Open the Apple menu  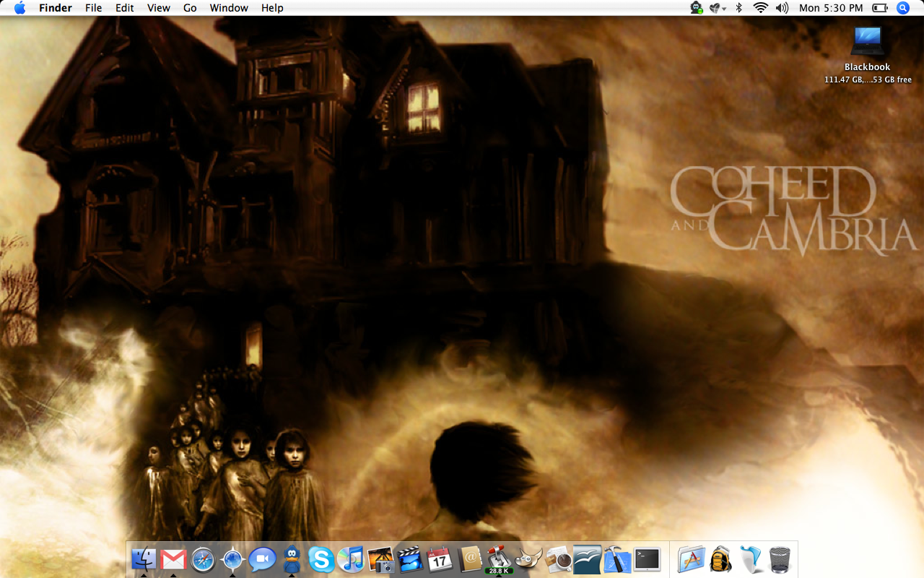point(19,8)
